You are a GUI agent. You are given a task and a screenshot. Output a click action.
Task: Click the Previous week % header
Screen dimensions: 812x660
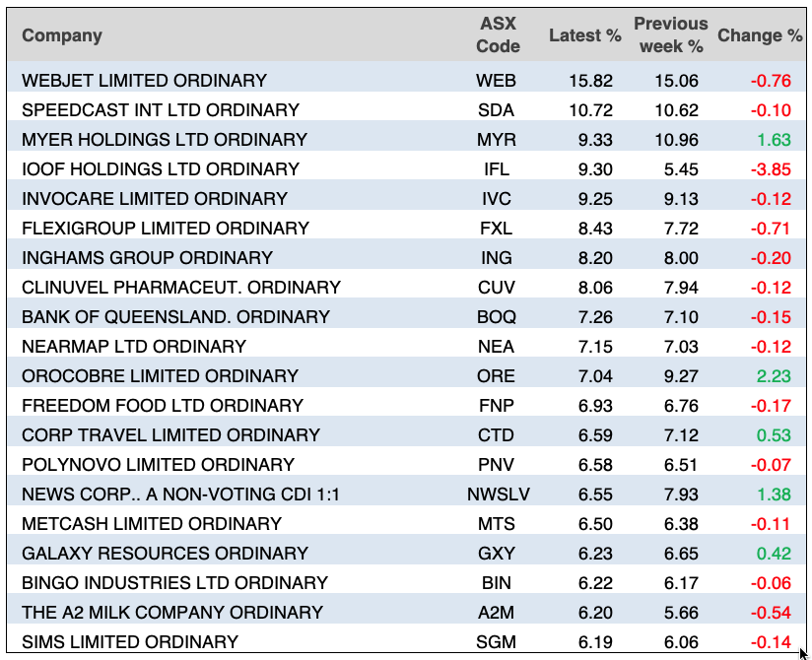(670, 35)
